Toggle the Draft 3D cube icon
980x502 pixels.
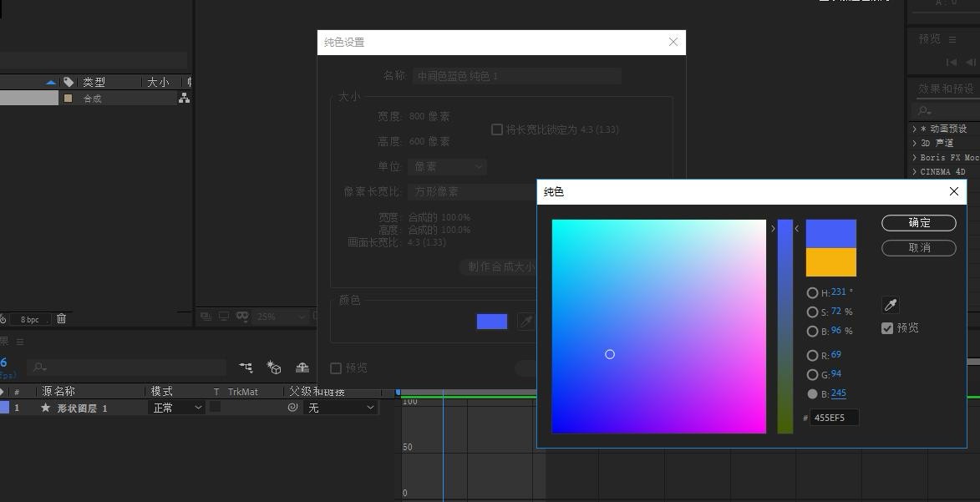[274, 368]
